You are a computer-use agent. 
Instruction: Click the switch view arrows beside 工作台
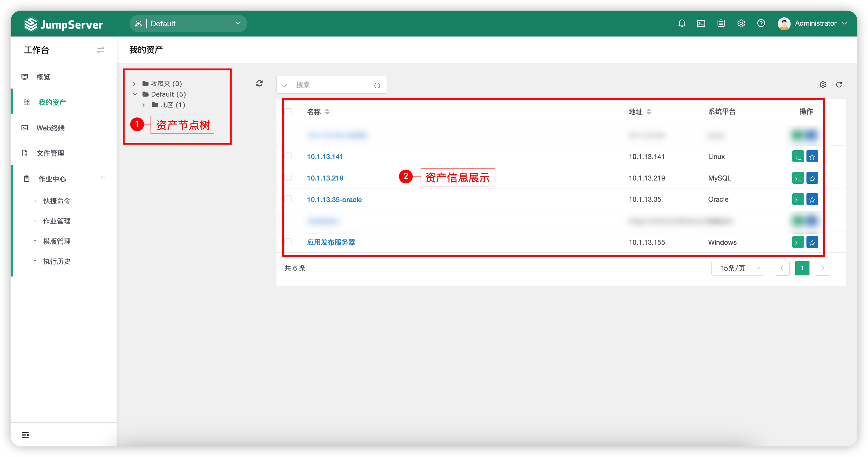point(100,50)
